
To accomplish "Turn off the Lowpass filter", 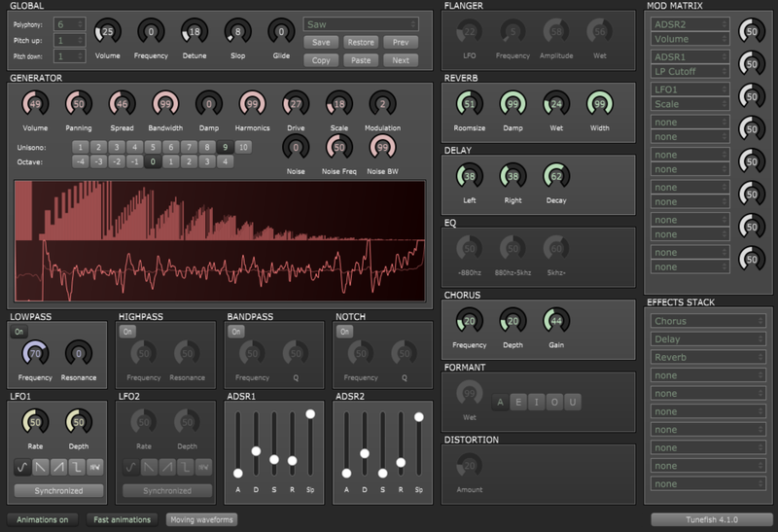I will pyautogui.click(x=19, y=332).
